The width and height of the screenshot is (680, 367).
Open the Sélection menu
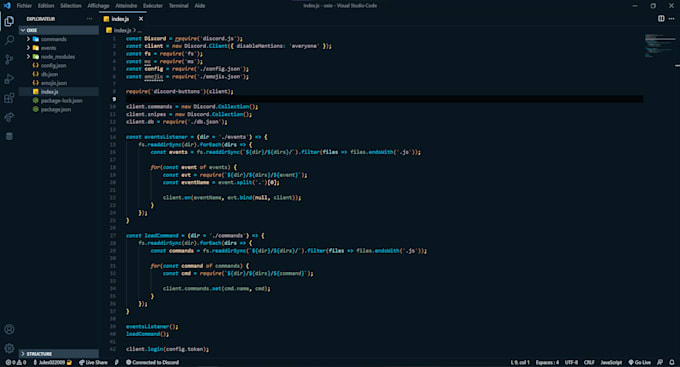(71, 6)
